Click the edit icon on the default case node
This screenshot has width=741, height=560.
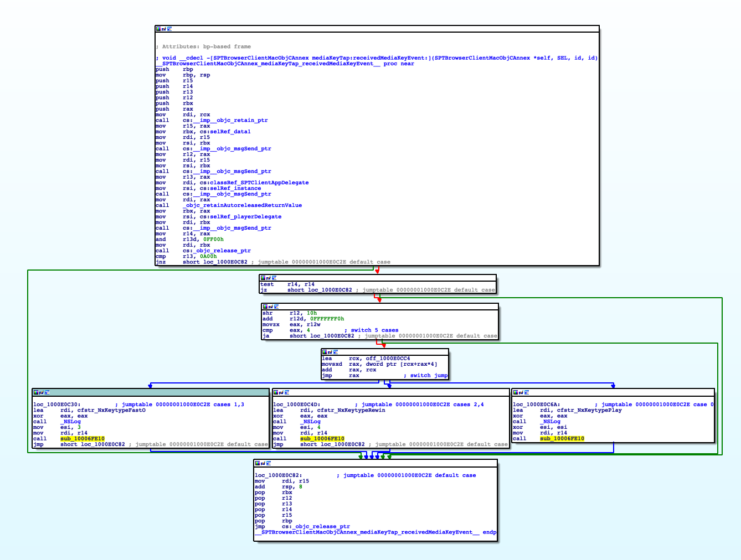pyautogui.click(x=264, y=463)
